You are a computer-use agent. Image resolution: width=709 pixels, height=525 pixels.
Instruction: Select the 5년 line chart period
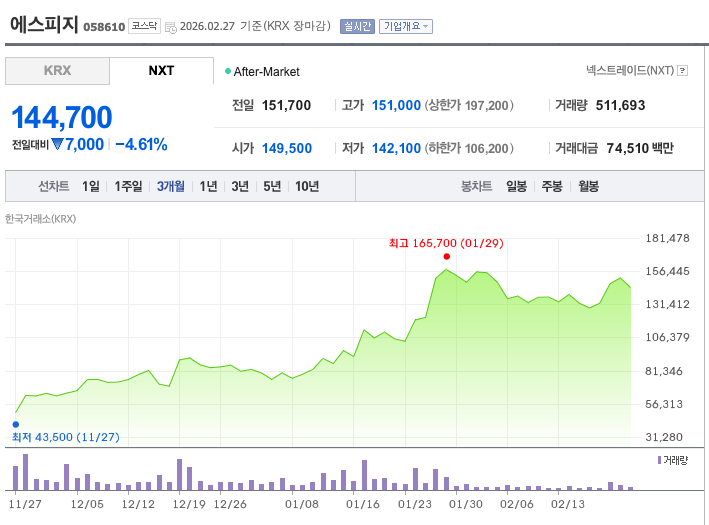(272, 186)
